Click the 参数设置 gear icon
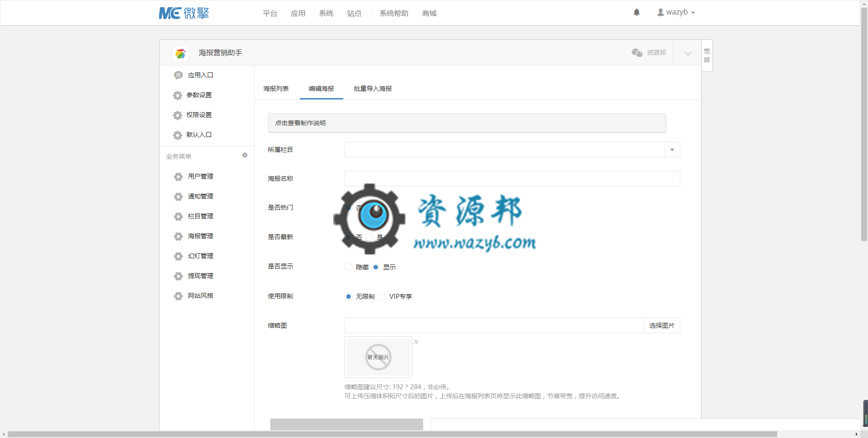 pyautogui.click(x=178, y=95)
